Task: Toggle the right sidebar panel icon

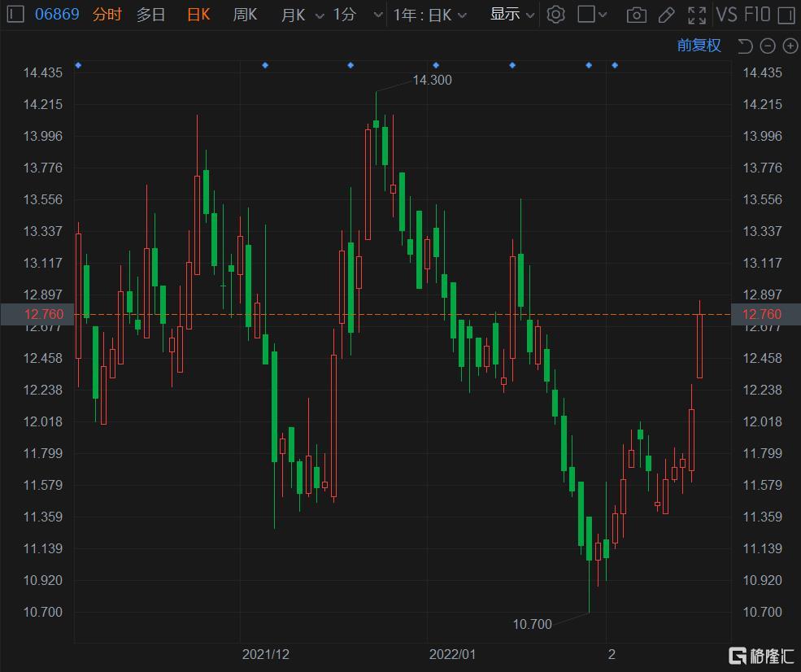Action: point(786,15)
